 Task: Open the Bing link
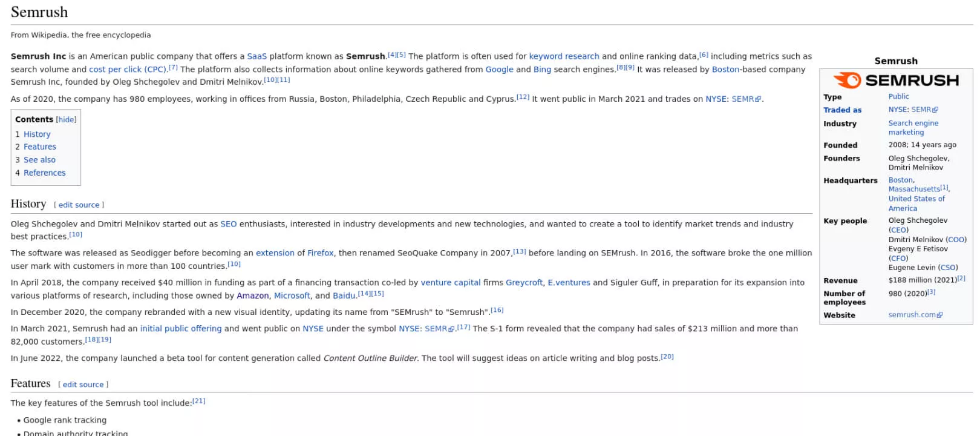click(x=542, y=70)
